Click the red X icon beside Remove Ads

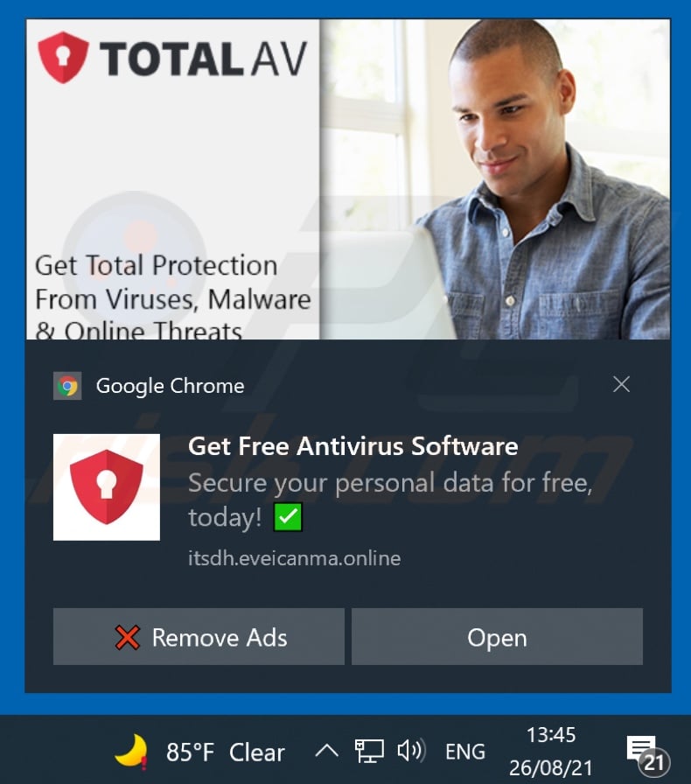127,638
